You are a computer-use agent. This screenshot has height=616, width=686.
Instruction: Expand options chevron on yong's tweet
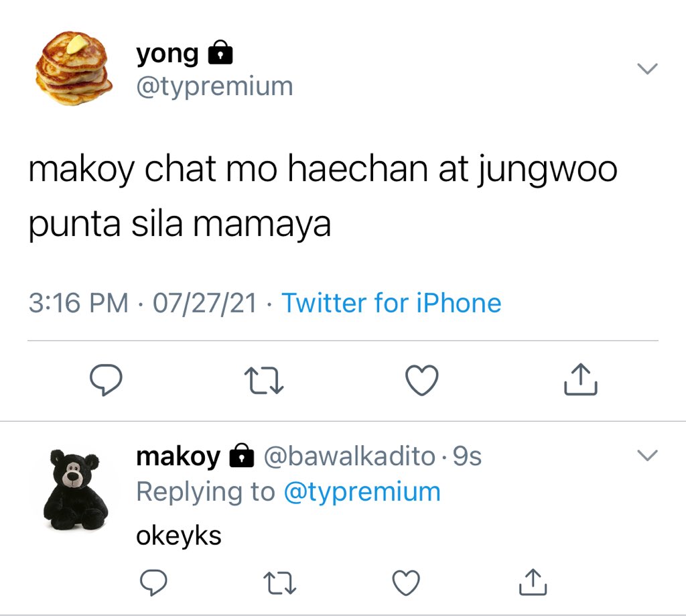pyautogui.click(x=648, y=69)
